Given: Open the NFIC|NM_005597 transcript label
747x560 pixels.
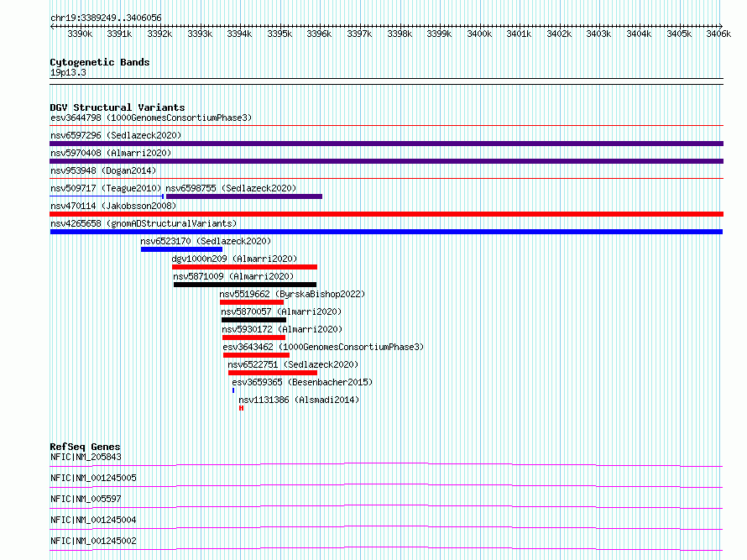Looking at the screenshot, I should tap(86, 499).
